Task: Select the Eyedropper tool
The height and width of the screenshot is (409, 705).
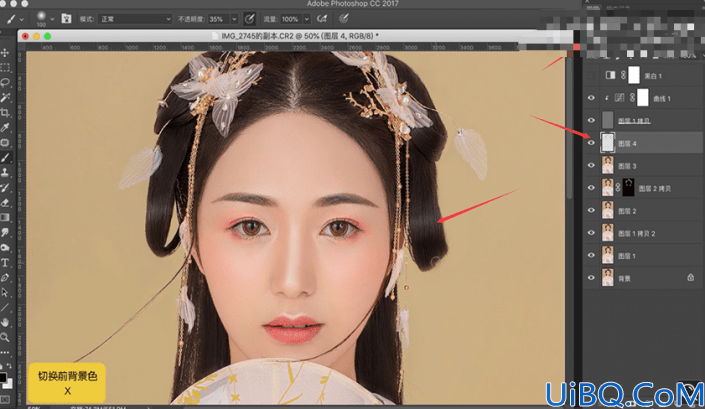Action: pos(5,128)
